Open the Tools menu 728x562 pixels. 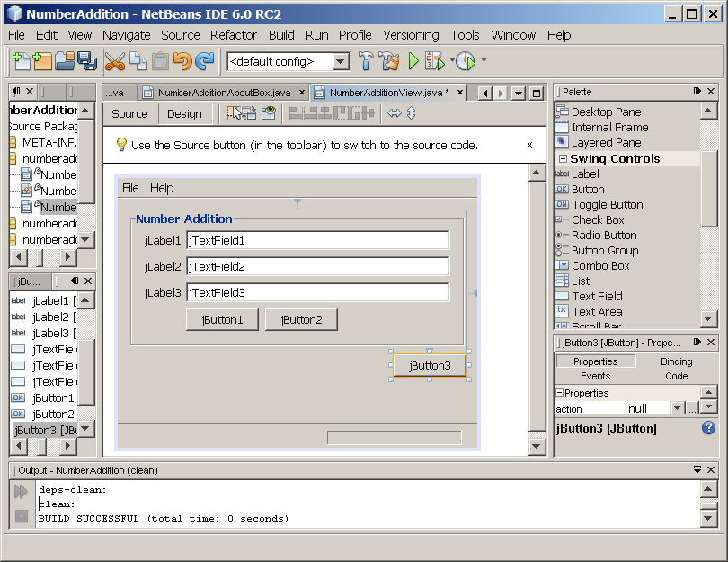pyautogui.click(x=465, y=35)
